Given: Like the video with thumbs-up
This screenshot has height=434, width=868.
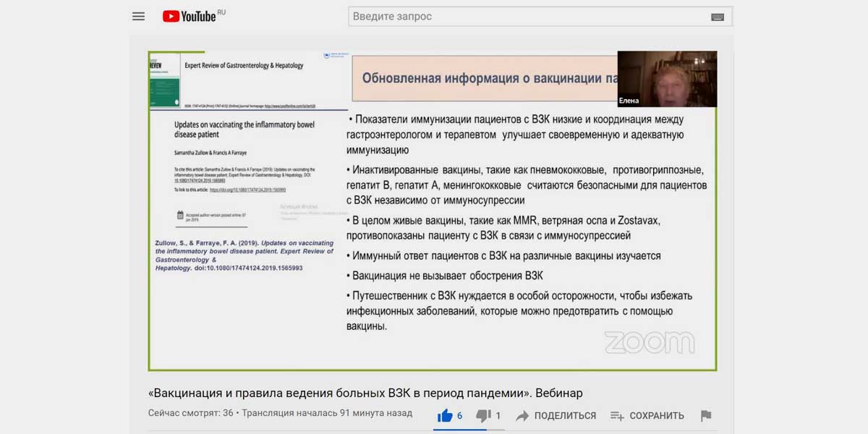Looking at the screenshot, I should click(x=446, y=415).
